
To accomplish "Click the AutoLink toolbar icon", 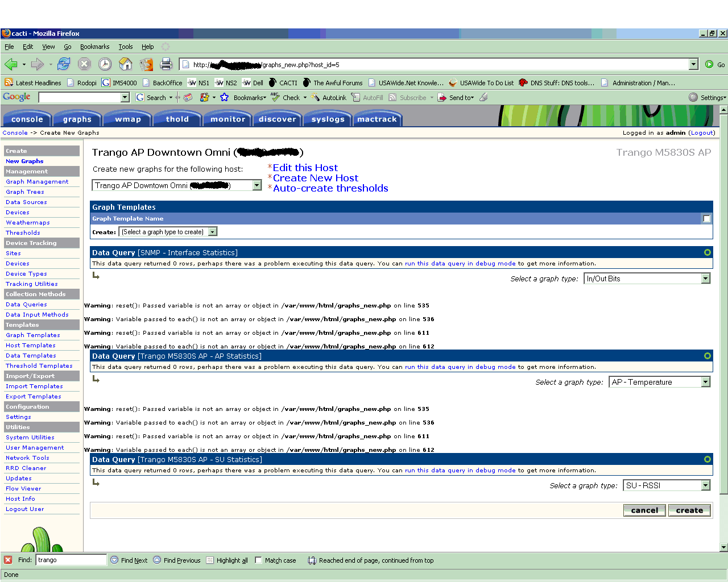I will (x=316, y=97).
